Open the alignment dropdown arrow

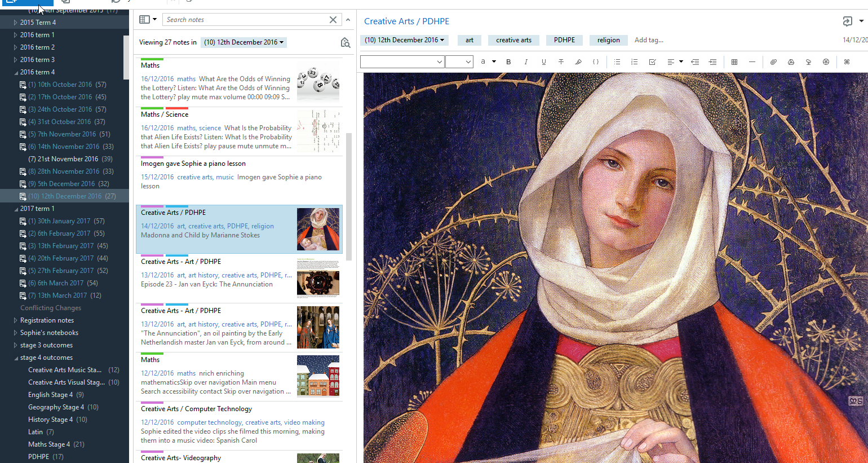click(681, 62)
